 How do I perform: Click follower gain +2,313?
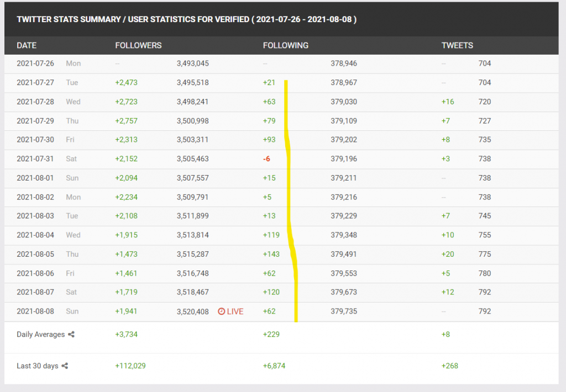pos(127,140)
